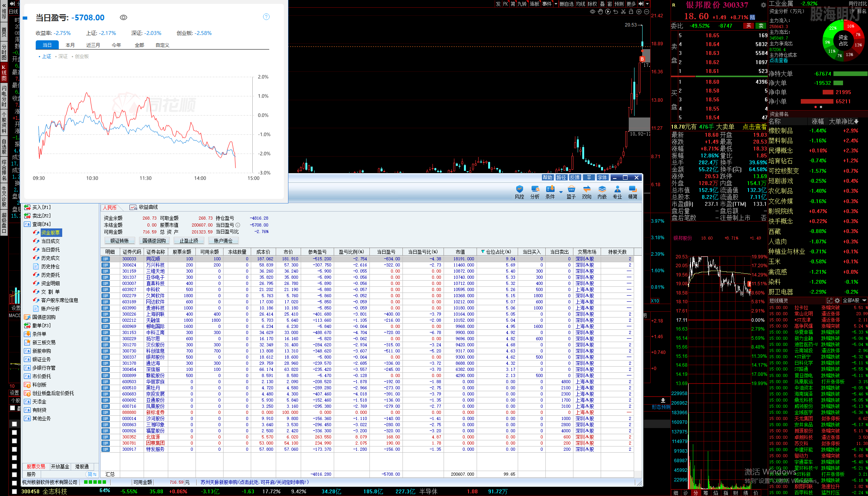Toggle the 创业板 index legend
Viewport: 868px width, 496px height.
click(x=80, y=56)
